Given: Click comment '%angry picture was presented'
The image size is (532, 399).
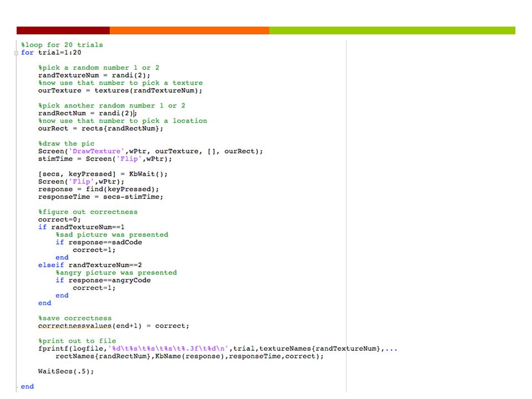Looking at the screenshot, I should point(116,273).
